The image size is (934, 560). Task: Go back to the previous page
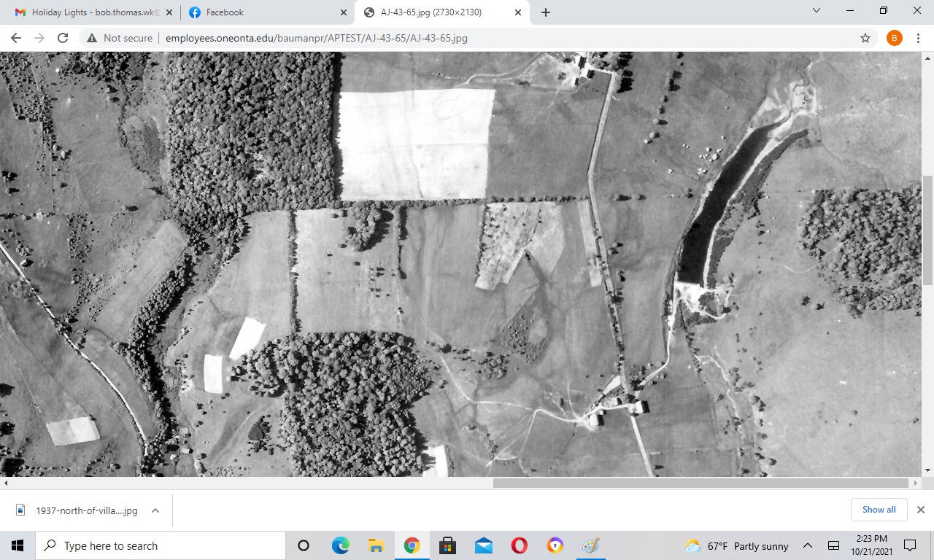pyautogui.click(x=16, y=38)
